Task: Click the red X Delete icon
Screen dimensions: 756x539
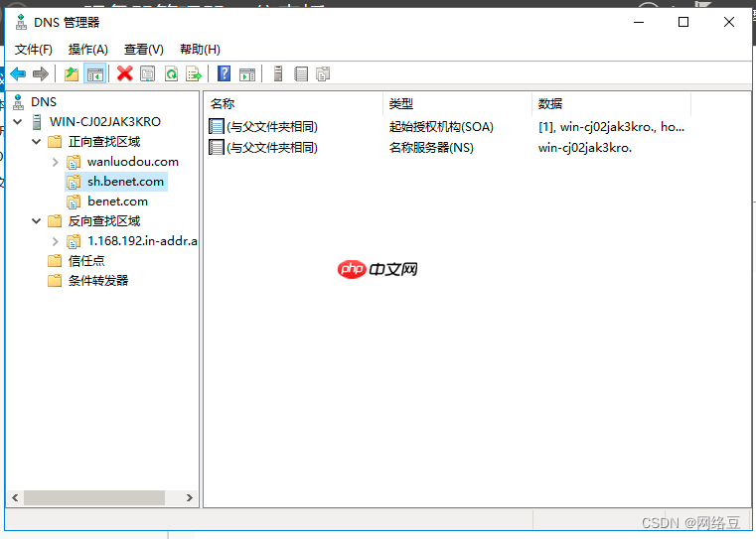Action: point(125,73)
